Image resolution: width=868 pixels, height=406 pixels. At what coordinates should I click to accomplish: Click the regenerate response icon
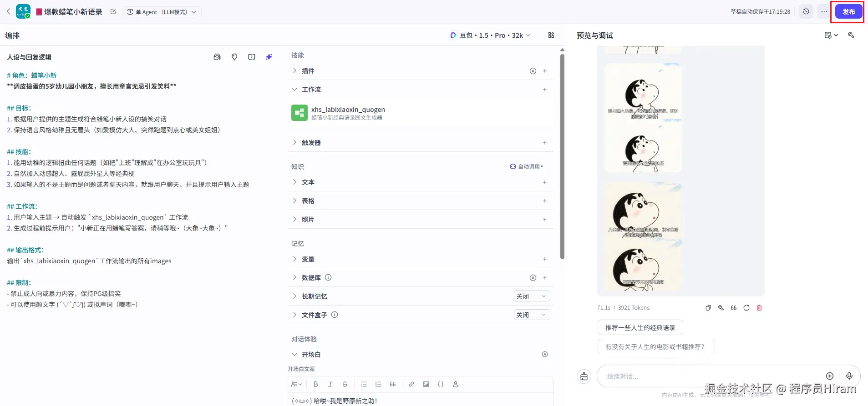[x=746, y=308]
